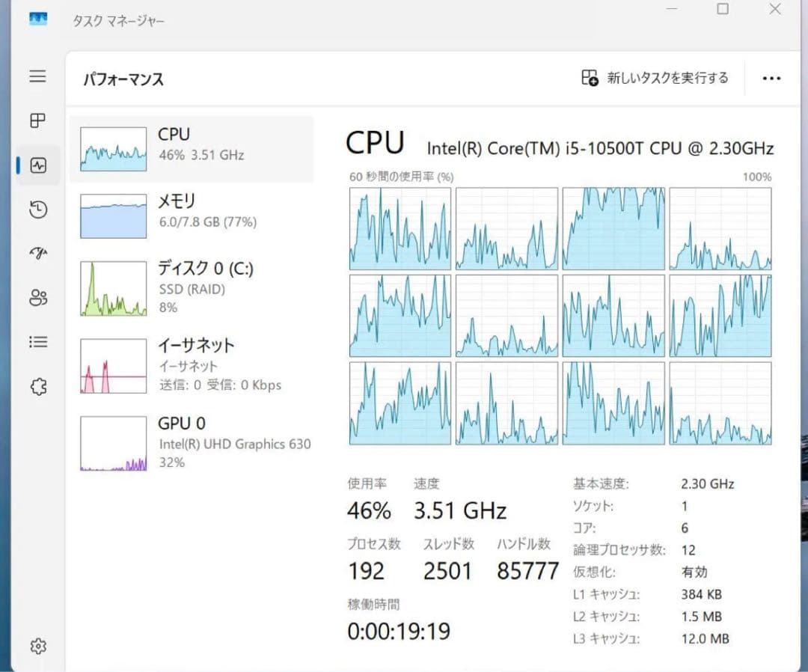Open the Details view
808x672 pixels.
coord(37,342)
